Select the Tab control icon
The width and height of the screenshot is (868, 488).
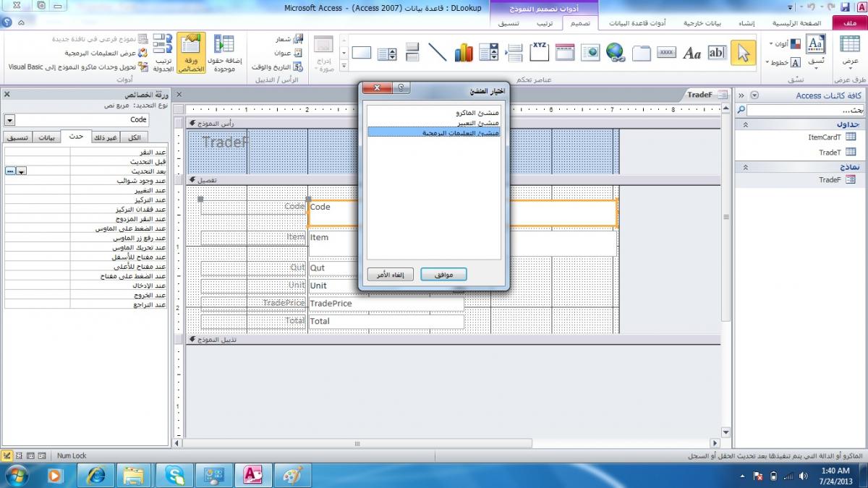(642, 53)
